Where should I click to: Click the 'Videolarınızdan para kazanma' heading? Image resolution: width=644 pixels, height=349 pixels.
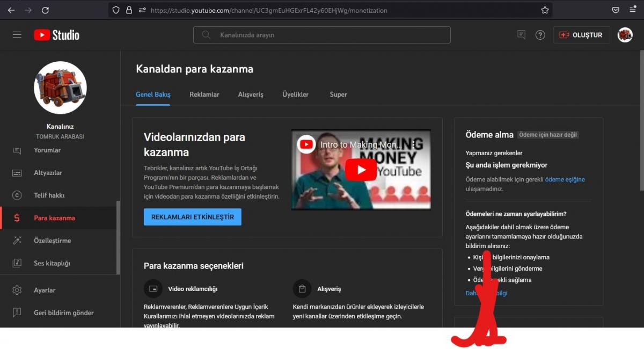(194, 144)
